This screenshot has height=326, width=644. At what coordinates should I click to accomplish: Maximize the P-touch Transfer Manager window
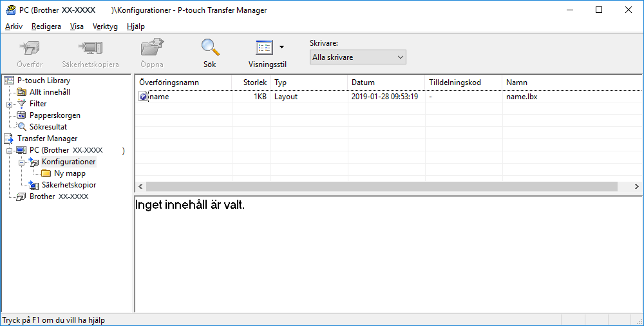click(x=599, y=10)
